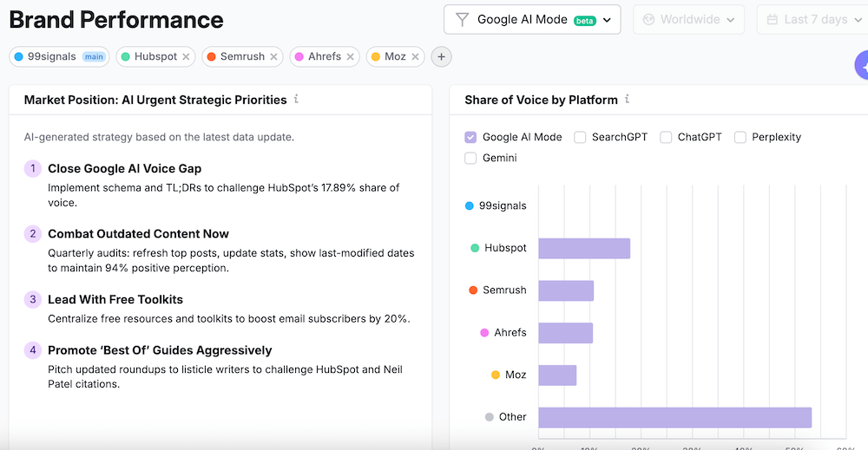
Task: Open info icon next to Share of Voice title
Action: [628, 99]
